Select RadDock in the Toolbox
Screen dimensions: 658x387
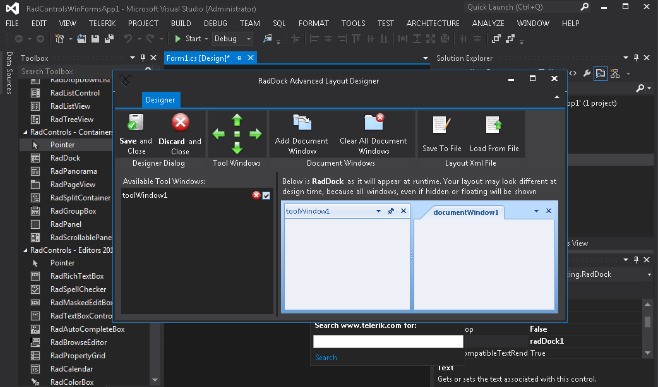point(65,158)
